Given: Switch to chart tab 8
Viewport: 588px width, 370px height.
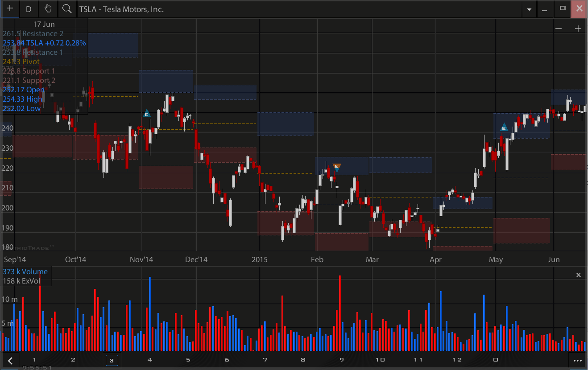Looking at the screenshot, I should click(303, 360).
